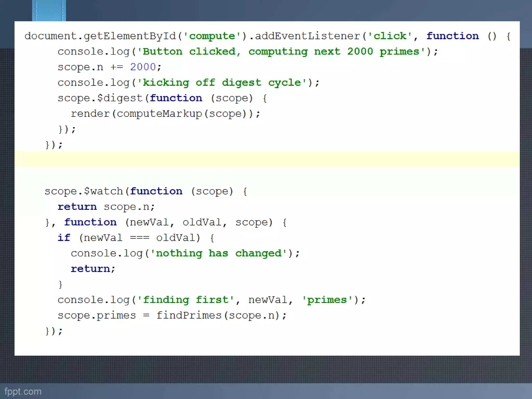Click addEventListener method name
532x399 pixels.
307,36
